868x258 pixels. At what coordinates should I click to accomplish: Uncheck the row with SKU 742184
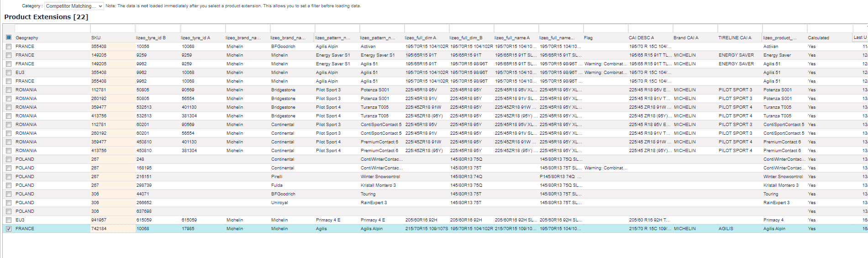pyautogui.click(x=9, y=229)
